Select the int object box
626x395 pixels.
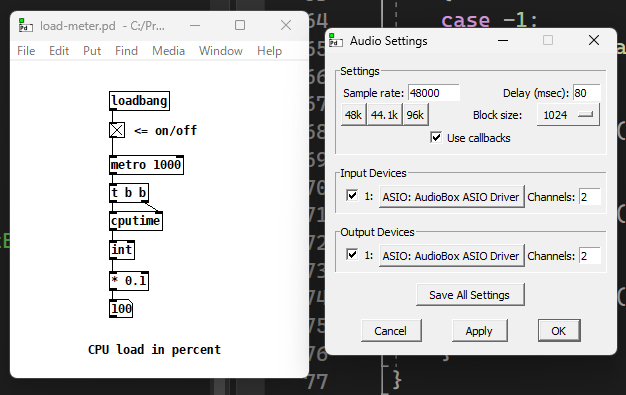(x=122, y=250)
